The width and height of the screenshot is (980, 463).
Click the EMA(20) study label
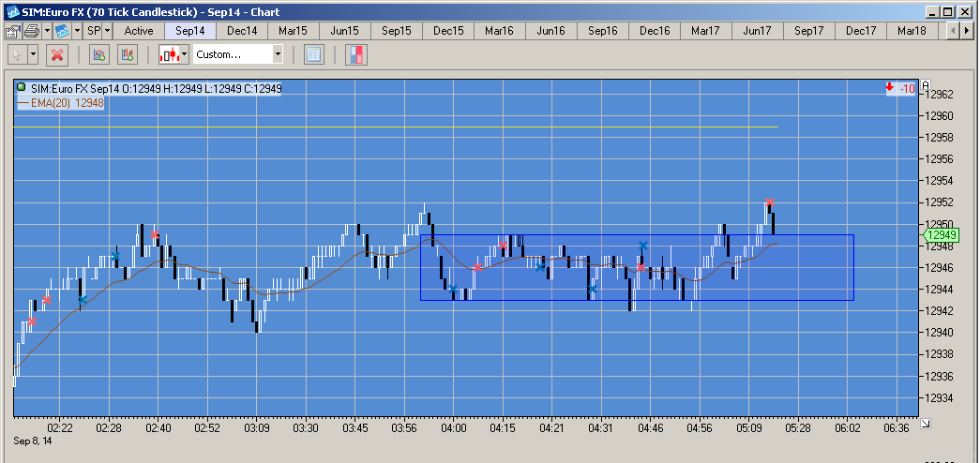(61, 104)
